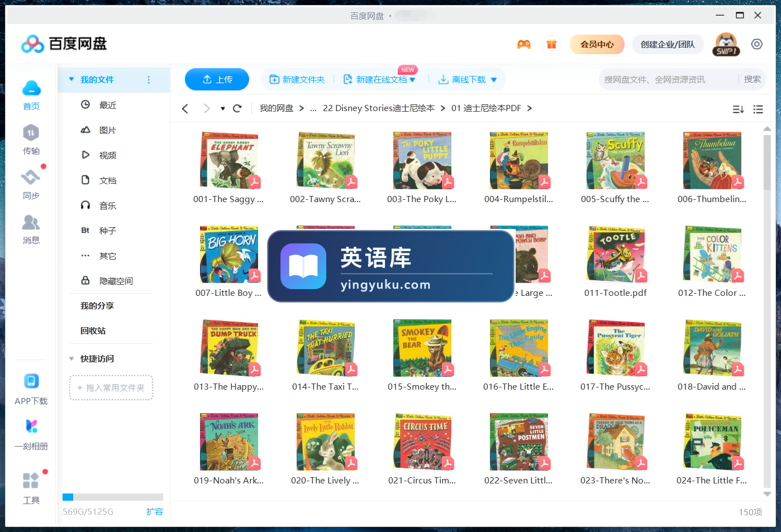Screen dimensions: 781x532
Task: Expand the chevron after 我的网盘 breadcrumb
Action: [301, 108]
